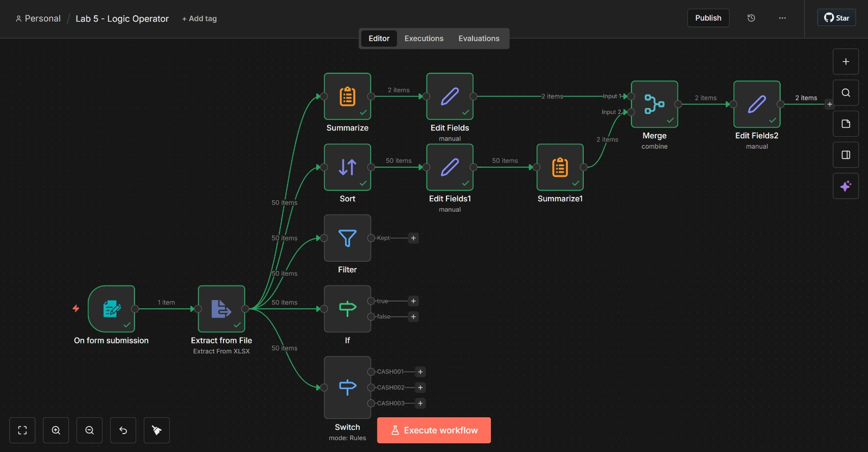Open the On form submission trigger node
868x452 pixels.
(x=111, y=309)
